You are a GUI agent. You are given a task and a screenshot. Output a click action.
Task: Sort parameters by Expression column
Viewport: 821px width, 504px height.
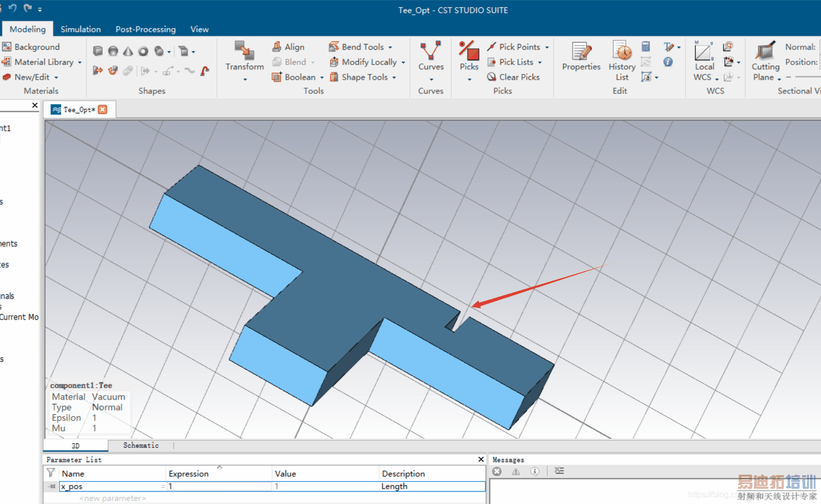tap(219, 473)
